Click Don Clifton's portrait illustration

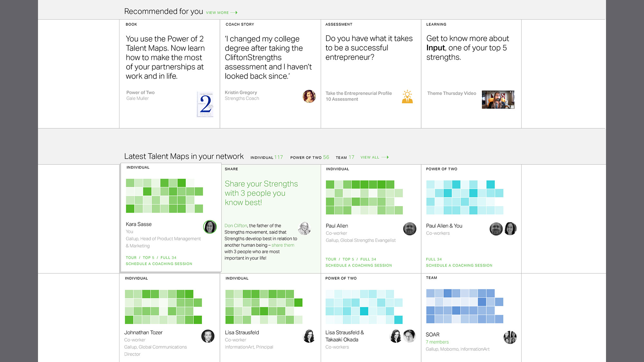[304, 228]
